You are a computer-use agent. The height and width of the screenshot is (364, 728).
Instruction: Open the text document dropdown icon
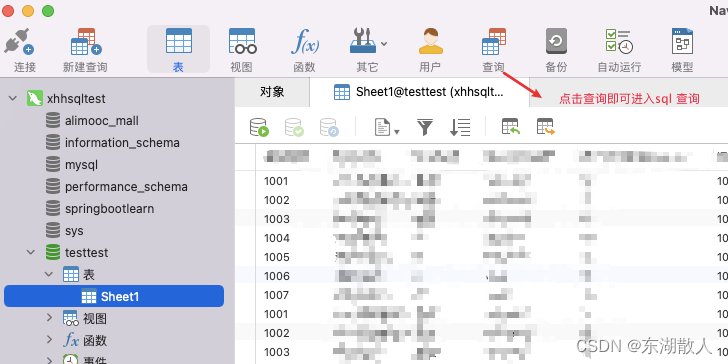click(387, 127)
